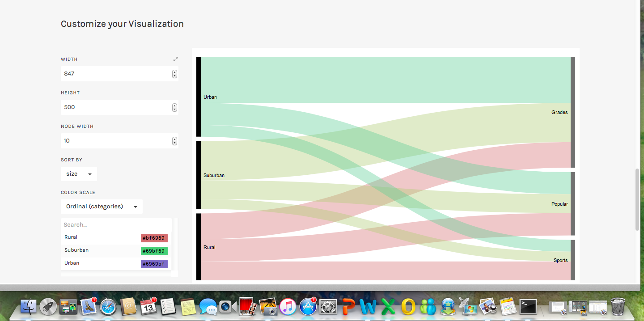Open the Trash in the dock

pyautogui.click(x=618, y=307)
